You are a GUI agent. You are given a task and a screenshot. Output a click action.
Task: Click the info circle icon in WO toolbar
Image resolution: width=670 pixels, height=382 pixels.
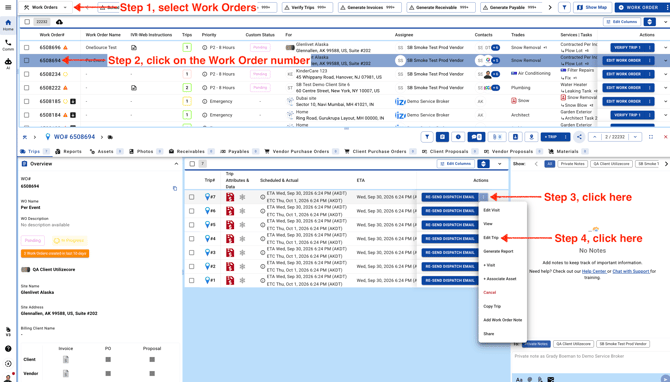pyautogui.click(x=458, y=137)
